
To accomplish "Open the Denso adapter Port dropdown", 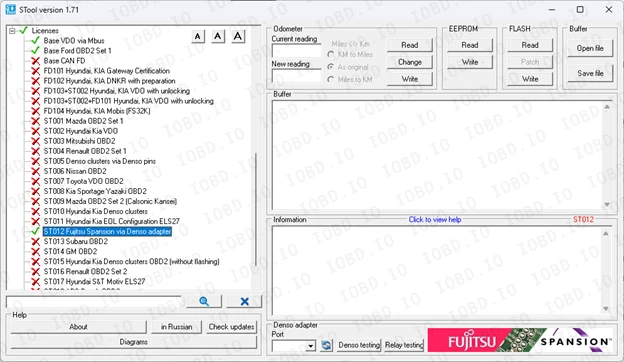I will 310,346.
